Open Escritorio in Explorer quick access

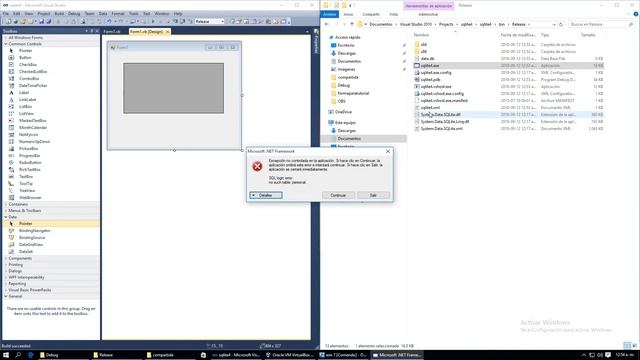[x=346, y=45]
